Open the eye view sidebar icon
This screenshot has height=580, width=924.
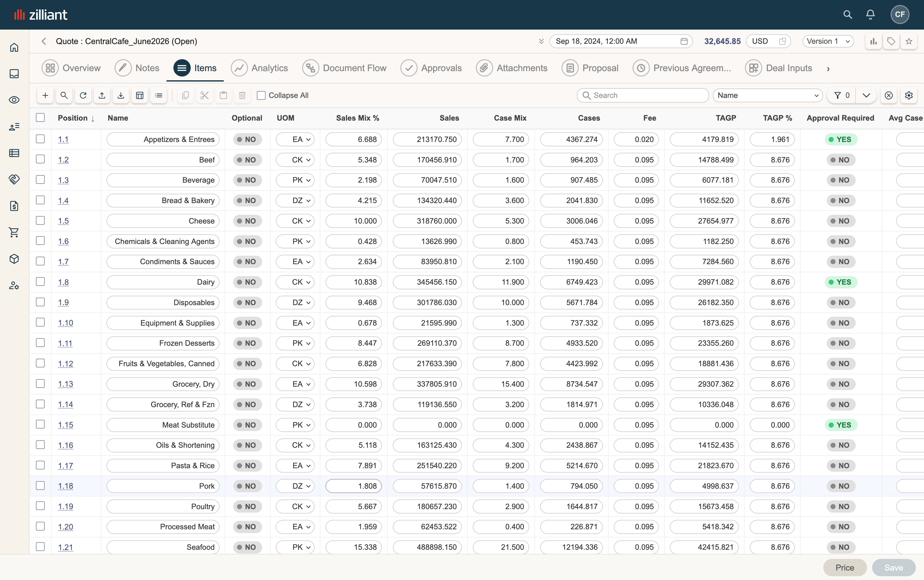(x=14, y=100)
